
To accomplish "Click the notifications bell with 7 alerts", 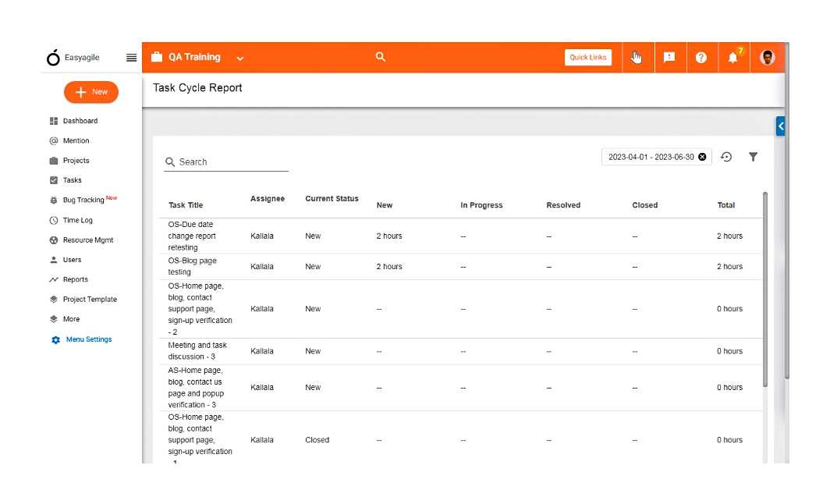I will point(732,57).
